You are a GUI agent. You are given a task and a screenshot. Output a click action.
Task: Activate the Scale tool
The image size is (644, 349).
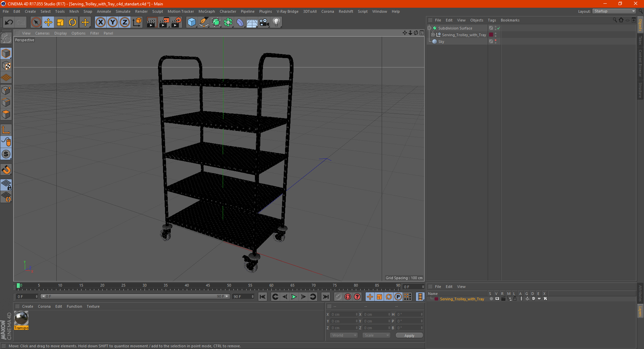[60, 22]
